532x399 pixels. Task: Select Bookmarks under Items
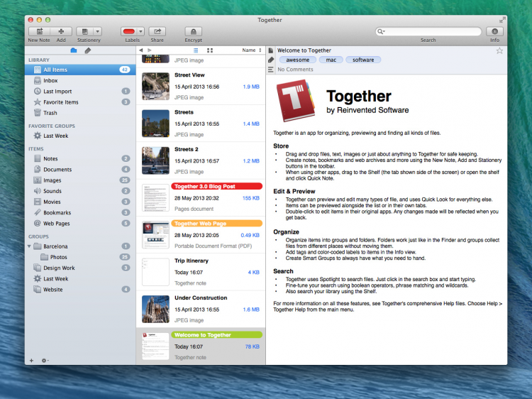click(80, 212)
